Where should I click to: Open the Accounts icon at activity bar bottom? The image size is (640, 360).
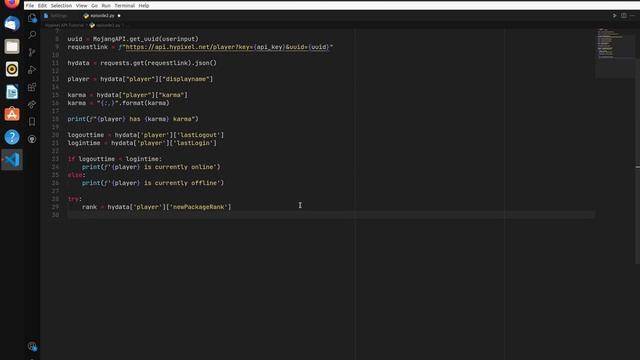(x=32, y=347)
